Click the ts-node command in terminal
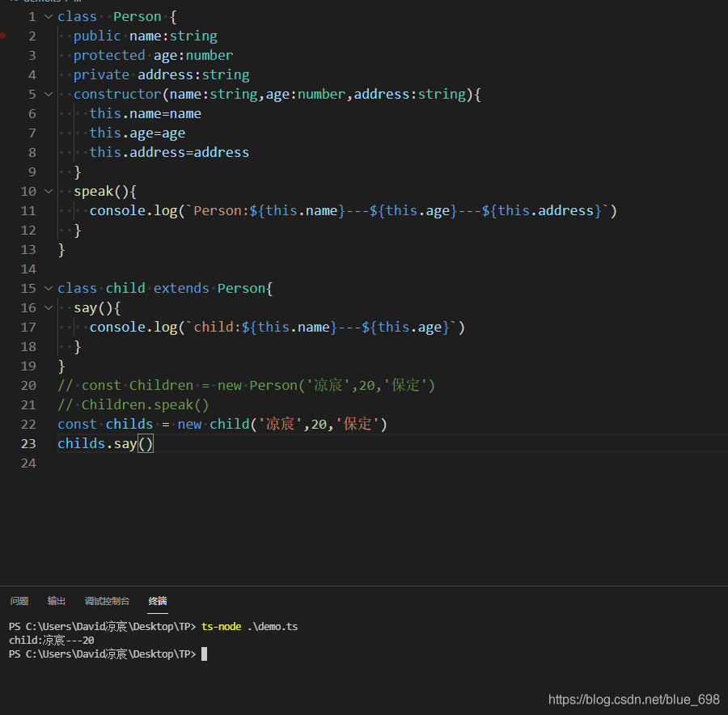Viewport: 728px width, 715px height. click(x=221, y=627)
